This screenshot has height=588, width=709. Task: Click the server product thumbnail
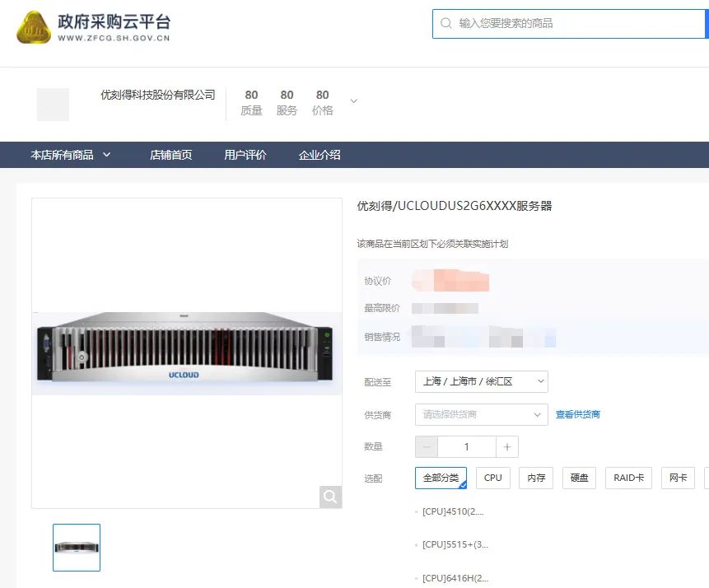pyautogui.click(x=77, y=548)
